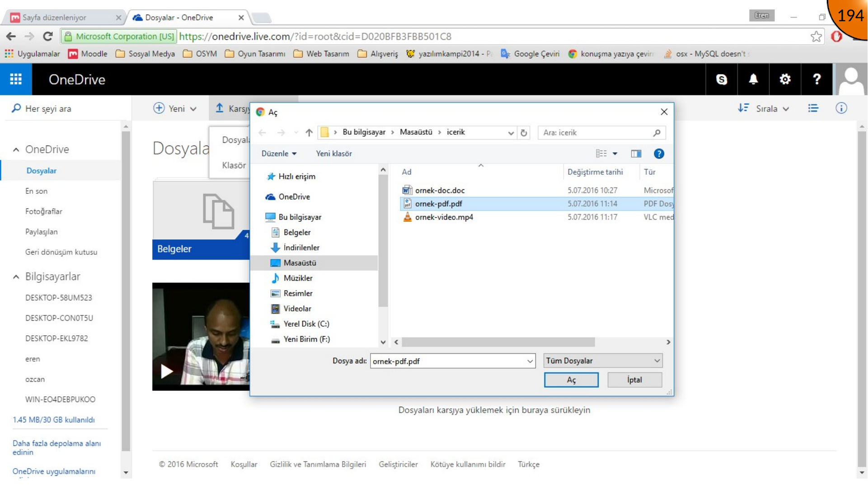Refresh the folder path in the dialog

click(524, 132)
